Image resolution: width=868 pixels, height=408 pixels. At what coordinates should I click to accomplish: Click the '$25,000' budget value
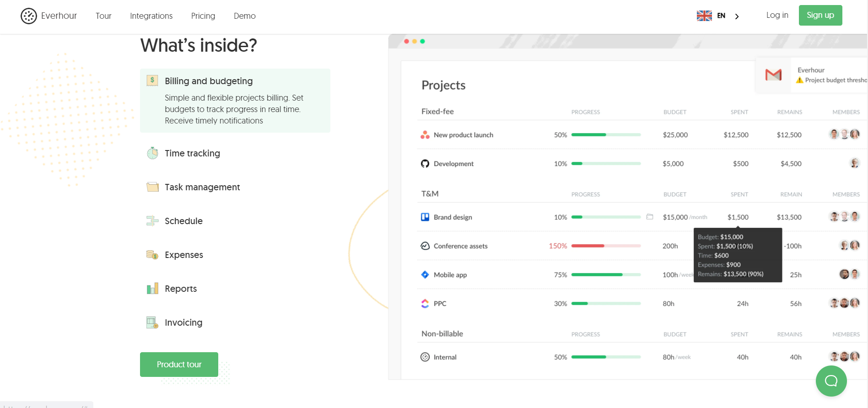click(x=675, y=135)
